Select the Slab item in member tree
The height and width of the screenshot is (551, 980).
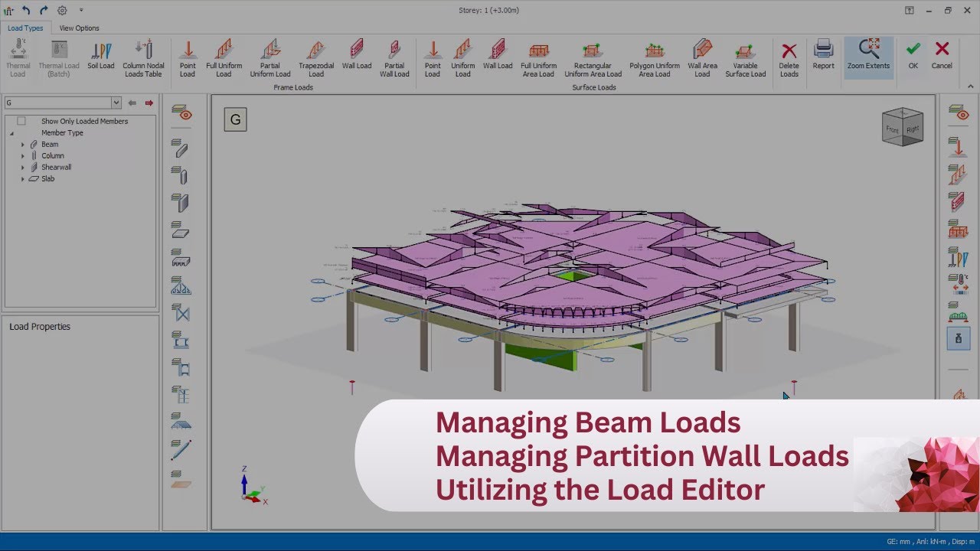tap(47, 178)
